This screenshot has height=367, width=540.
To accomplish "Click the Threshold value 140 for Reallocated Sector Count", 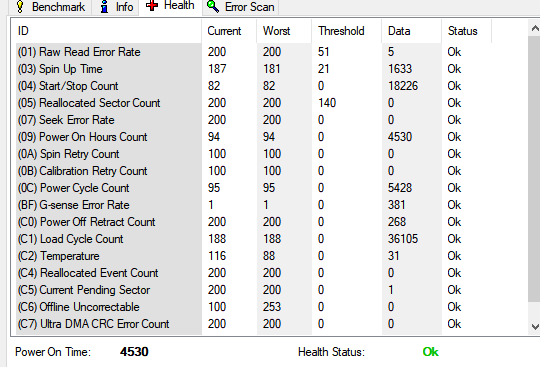I will (327, 103).
